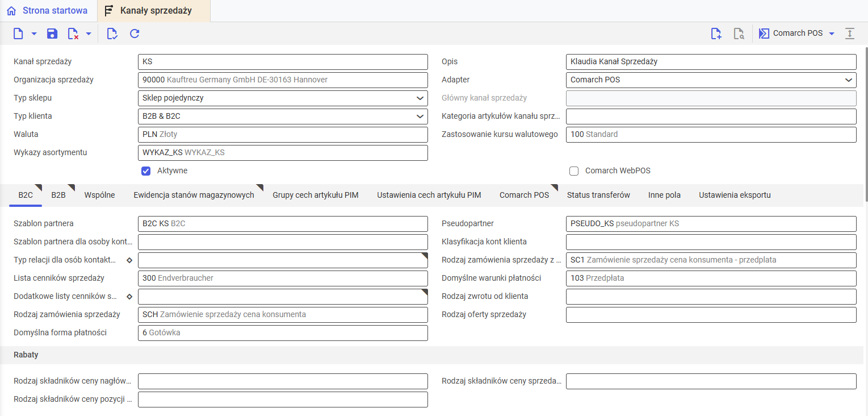The image size is (868, 416).
Task: Click the Rodzaj składników ceny pozycji field
Action: [x=283, y=399]
